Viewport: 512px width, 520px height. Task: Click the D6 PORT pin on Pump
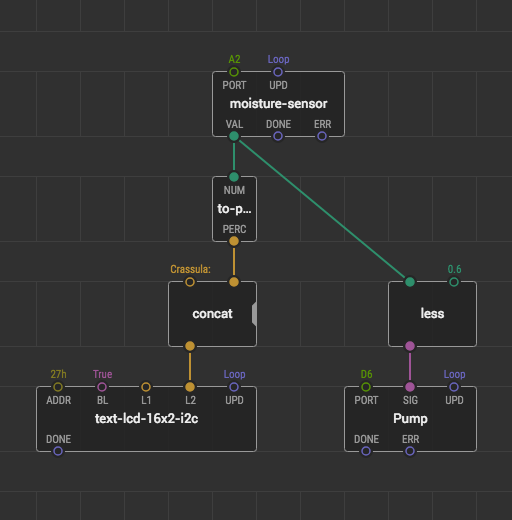pos(366,387)
